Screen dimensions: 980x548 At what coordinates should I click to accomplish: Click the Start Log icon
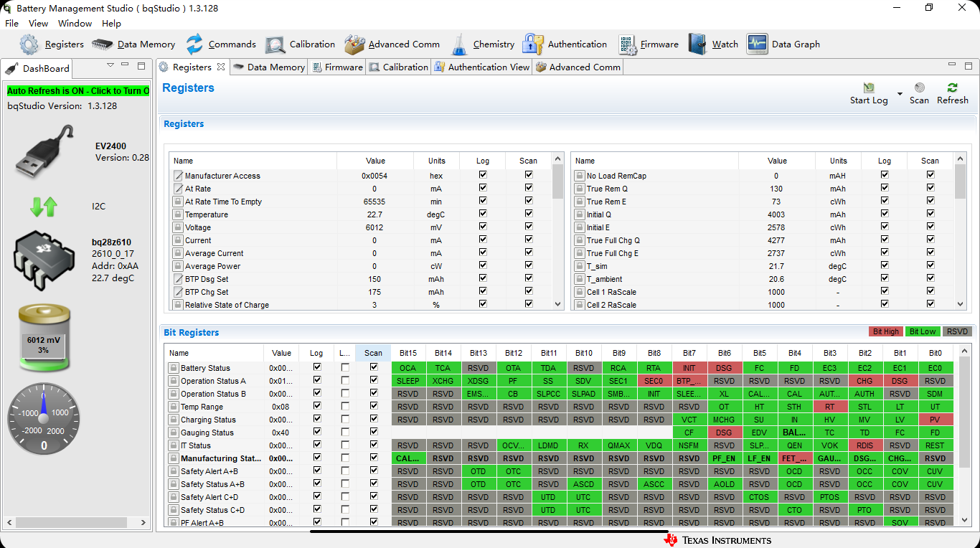pos(869,88)
